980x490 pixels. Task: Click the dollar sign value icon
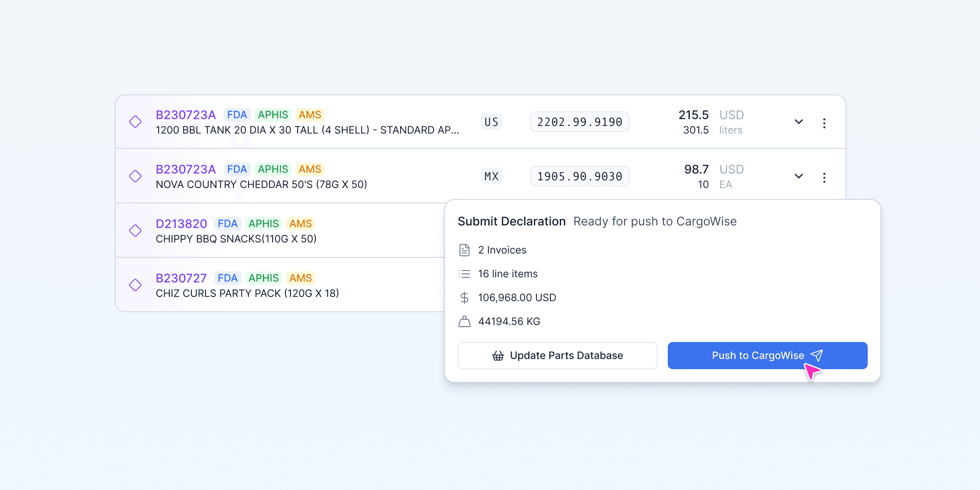464,298
